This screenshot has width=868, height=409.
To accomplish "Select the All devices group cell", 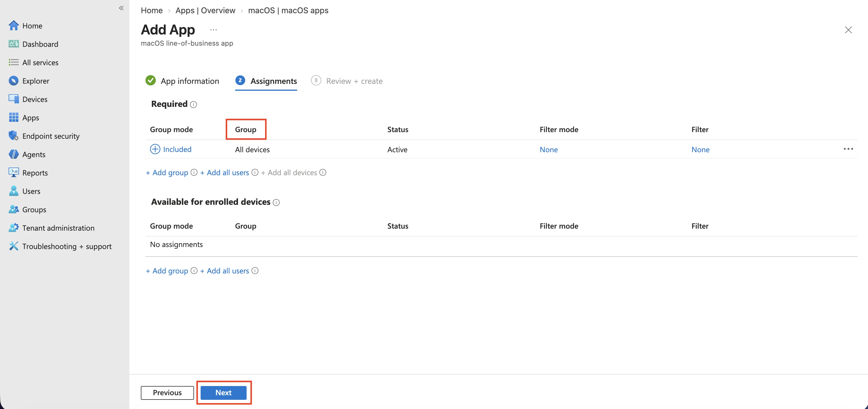I will (x=252, y=149).
